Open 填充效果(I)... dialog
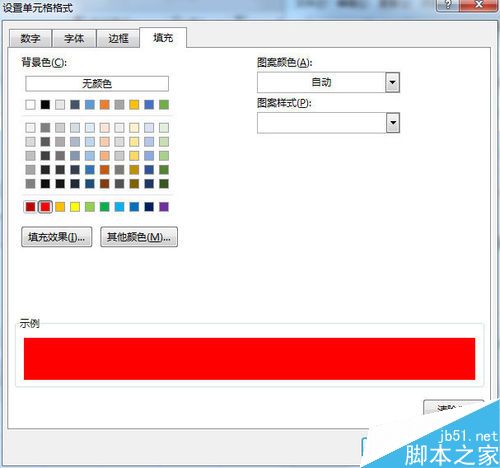This screenshot has width=500, height=468. [57, 237]
